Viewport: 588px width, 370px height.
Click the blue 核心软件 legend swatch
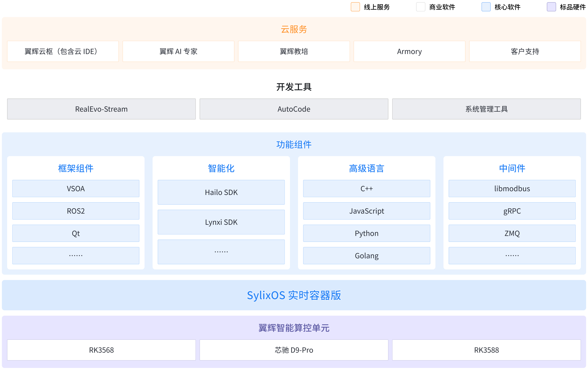click(486, 7)
